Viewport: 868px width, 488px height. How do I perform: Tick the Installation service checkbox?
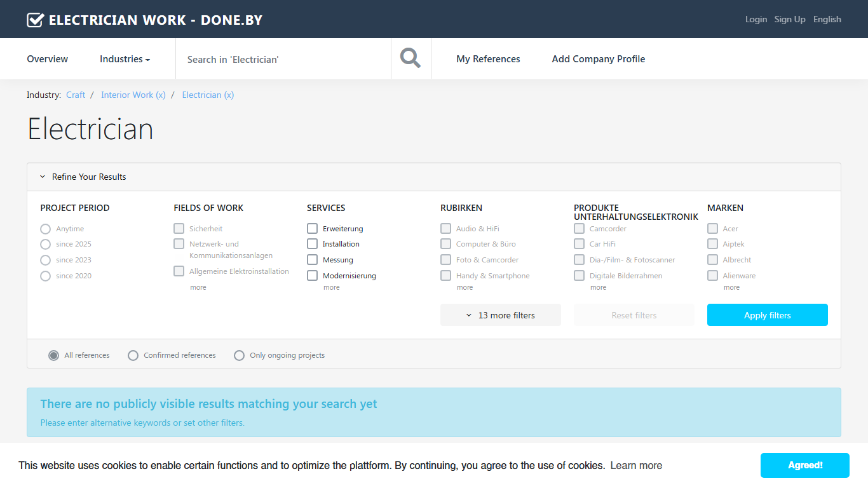click(313, 243)
